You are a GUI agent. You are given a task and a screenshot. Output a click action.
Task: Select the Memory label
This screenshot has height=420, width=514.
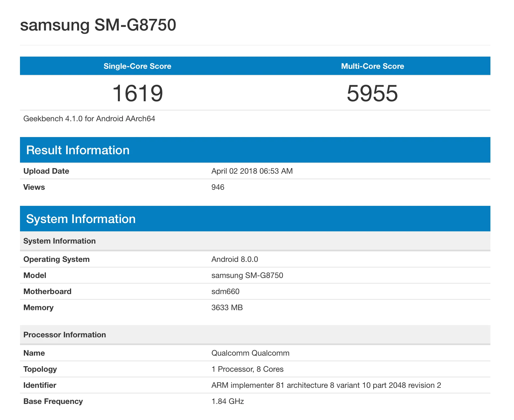pyautogui.click(x=38, y=307)
